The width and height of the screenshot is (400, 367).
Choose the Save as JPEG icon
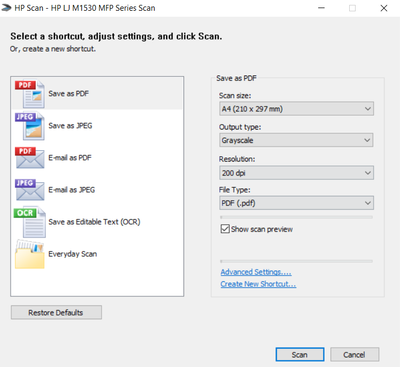click(29, 126)
